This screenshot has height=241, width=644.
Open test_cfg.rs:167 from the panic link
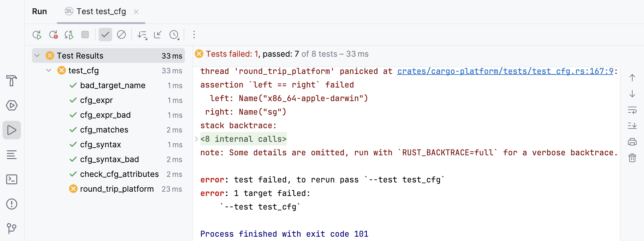pyautogui.click(x=506, y=71)
